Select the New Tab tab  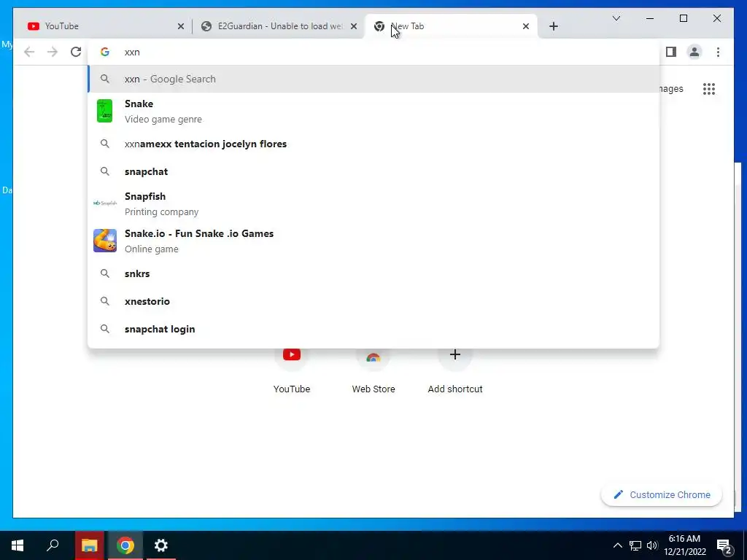(x=451, y=26)
